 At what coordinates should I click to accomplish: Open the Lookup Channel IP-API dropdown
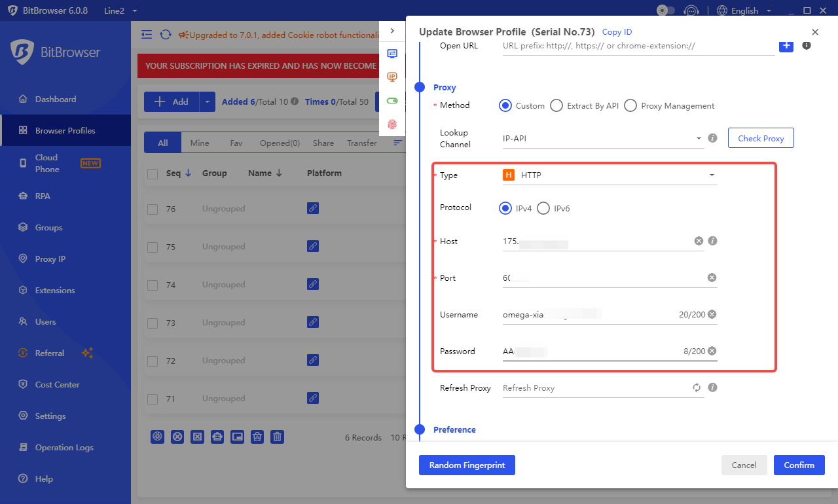604,139
